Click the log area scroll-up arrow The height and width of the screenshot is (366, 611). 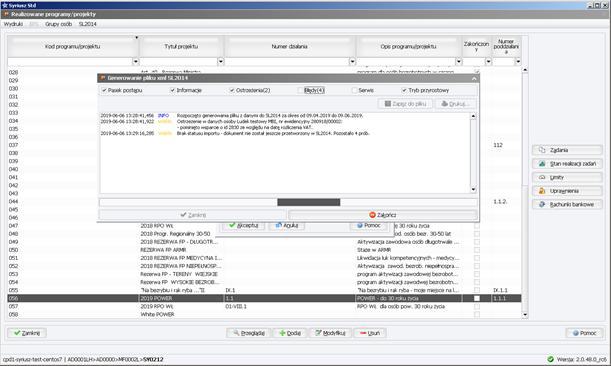[473, 116]
